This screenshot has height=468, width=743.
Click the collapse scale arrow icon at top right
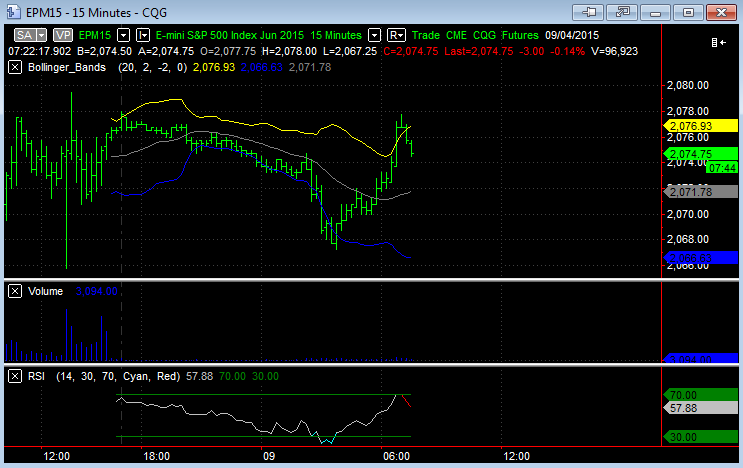[718, 43]
